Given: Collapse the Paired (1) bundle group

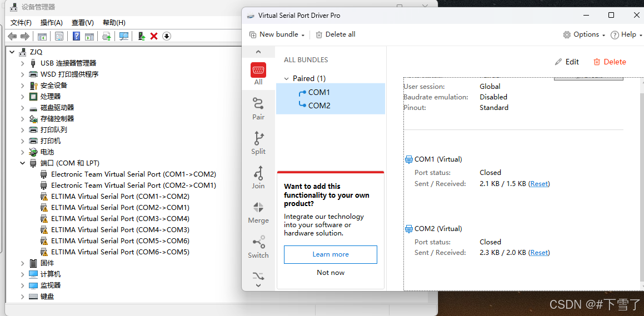Looking at the screenshot, I should coord(286,78).
